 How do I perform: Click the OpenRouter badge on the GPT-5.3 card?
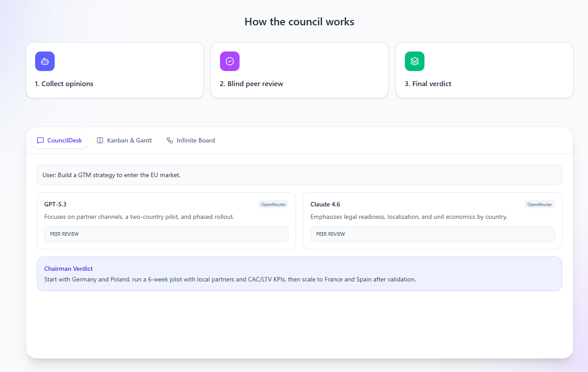pyautogui.click(x=273, y=204)
